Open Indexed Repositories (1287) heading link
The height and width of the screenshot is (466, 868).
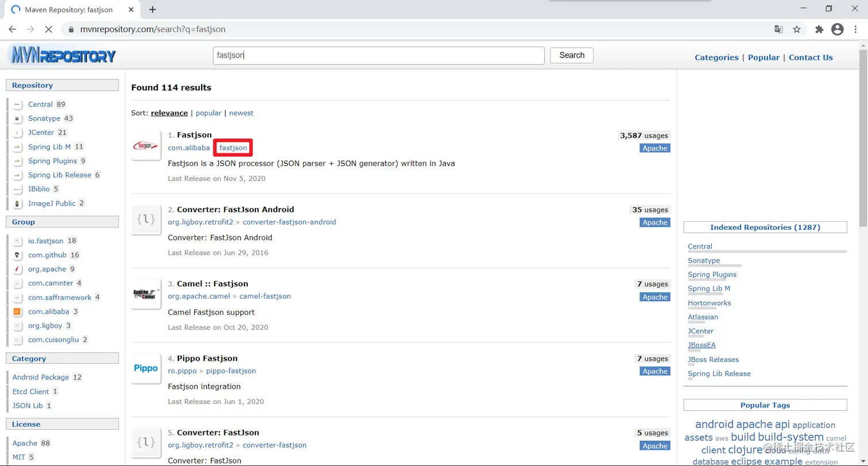coord(765,228)
